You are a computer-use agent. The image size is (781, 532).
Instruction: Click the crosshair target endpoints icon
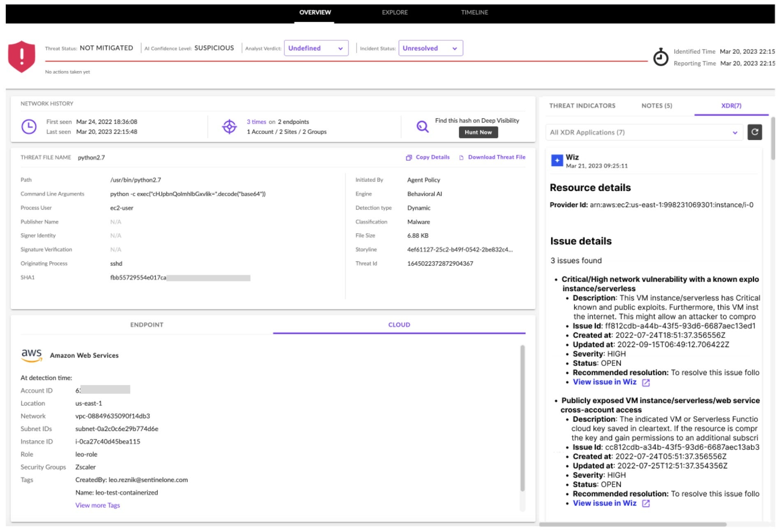(x=229, y=127)
